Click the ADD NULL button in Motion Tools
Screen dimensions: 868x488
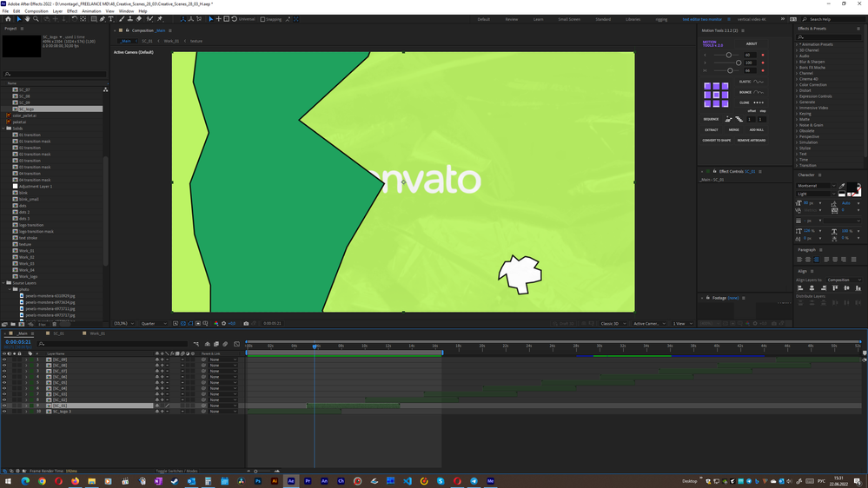[756, 130]
